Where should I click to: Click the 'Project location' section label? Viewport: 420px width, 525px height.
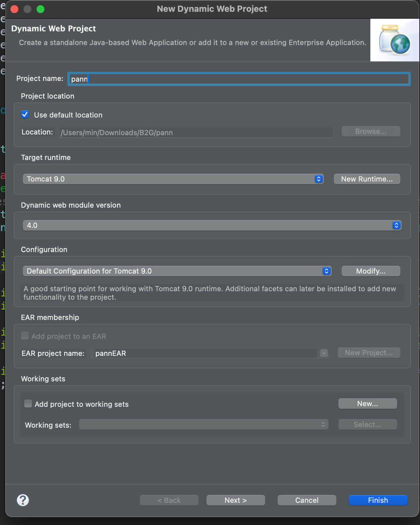coord(48,96)
